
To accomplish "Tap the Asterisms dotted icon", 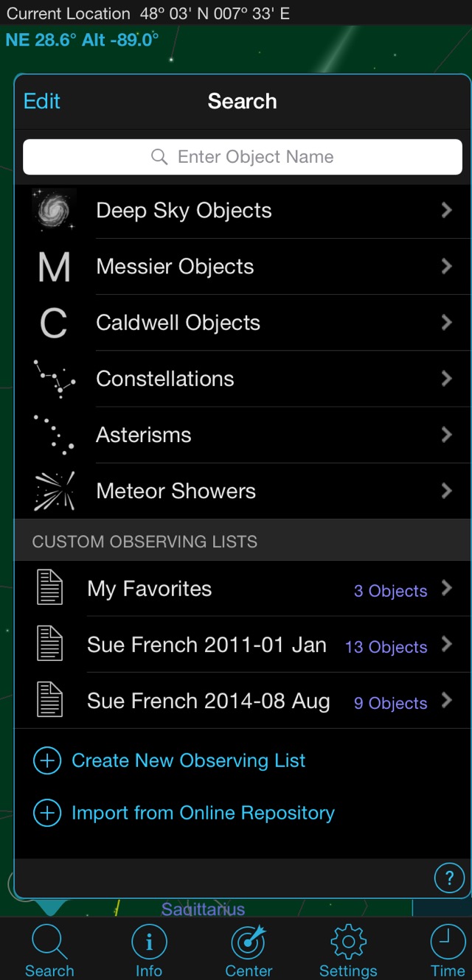I will [55, 435].
